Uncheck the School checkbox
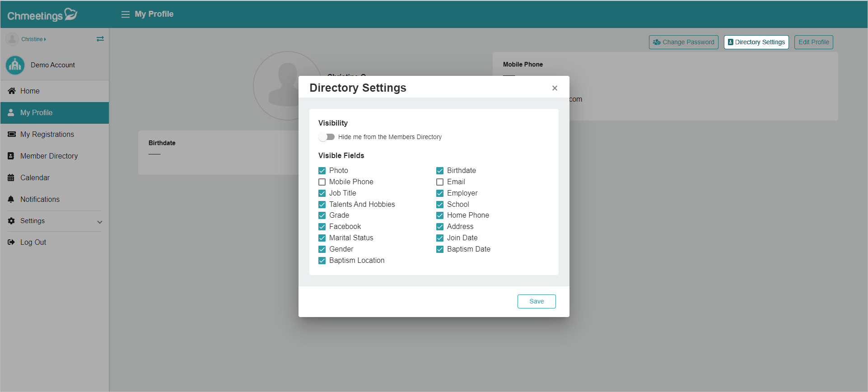This screenshot has width=868, height=392. click(440, 205)
